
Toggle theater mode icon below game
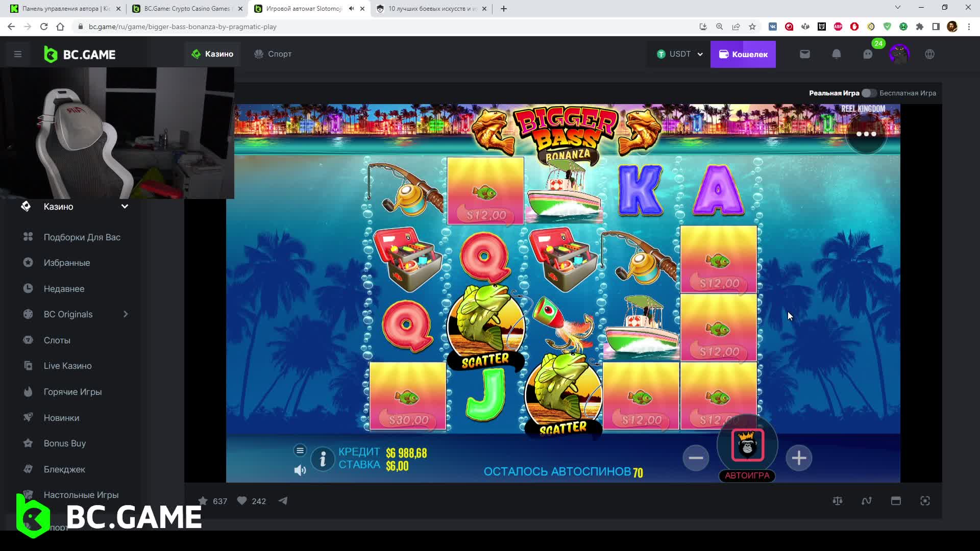point(896,501)
